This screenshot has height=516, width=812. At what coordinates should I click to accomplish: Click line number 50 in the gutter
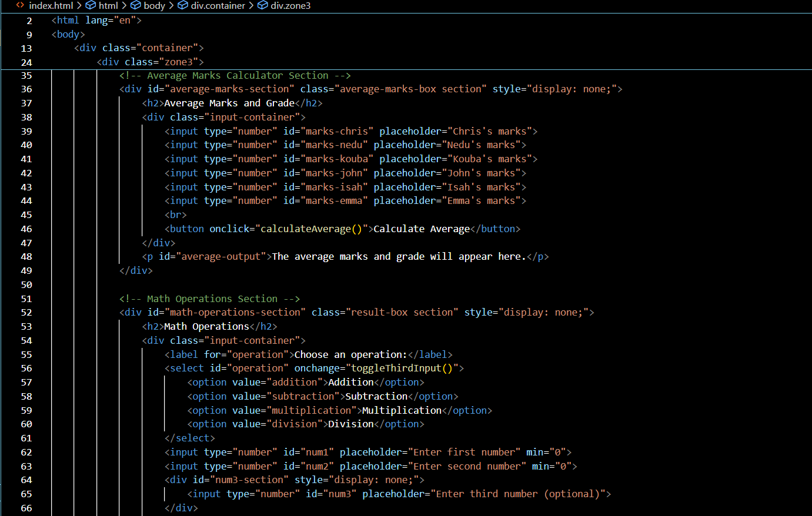pos(26,284)
